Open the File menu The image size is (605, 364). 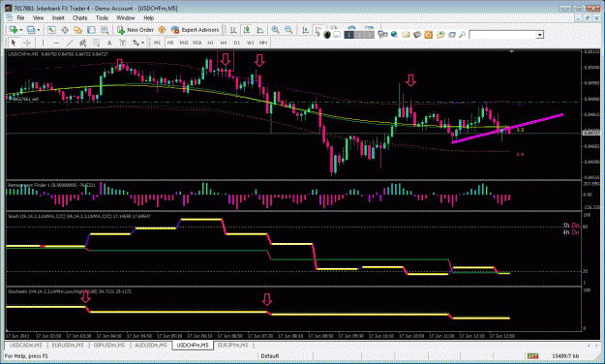(20, 17)
